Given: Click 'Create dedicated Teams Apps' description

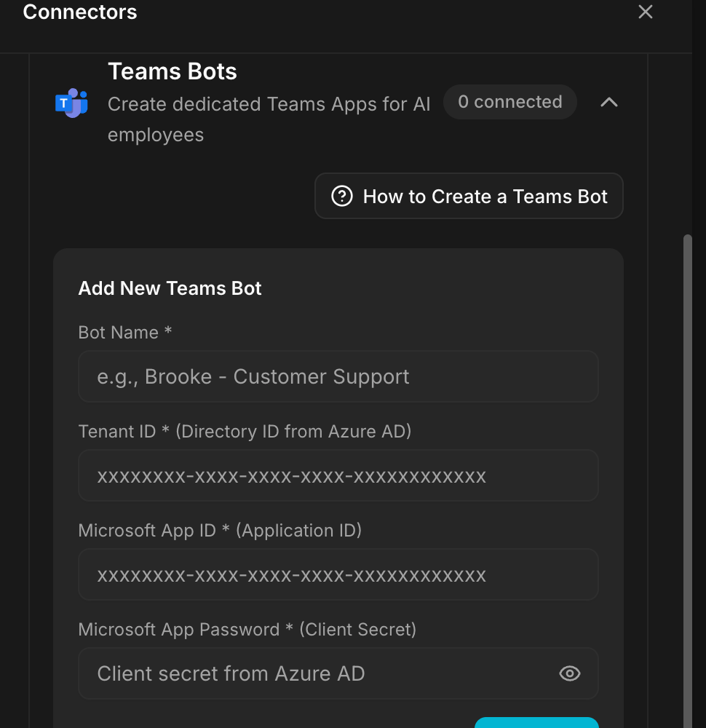Looking at the screenshot, I should pyautogui.click(x=269, y=119).
